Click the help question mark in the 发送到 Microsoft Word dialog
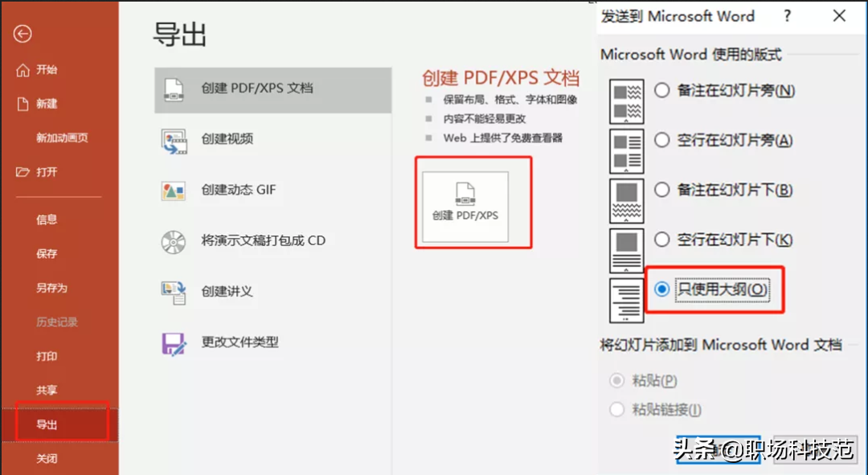Screen dimensions: 868x475 coord(787,16)
